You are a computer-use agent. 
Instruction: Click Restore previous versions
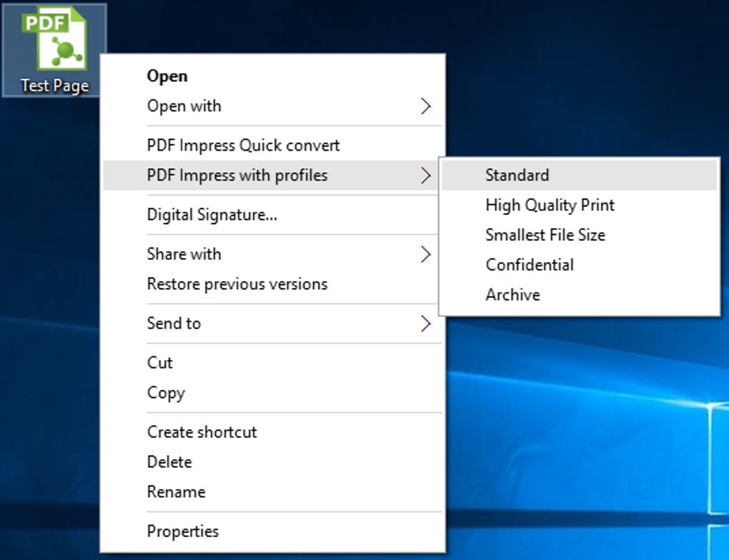click(x=272, y=284)
